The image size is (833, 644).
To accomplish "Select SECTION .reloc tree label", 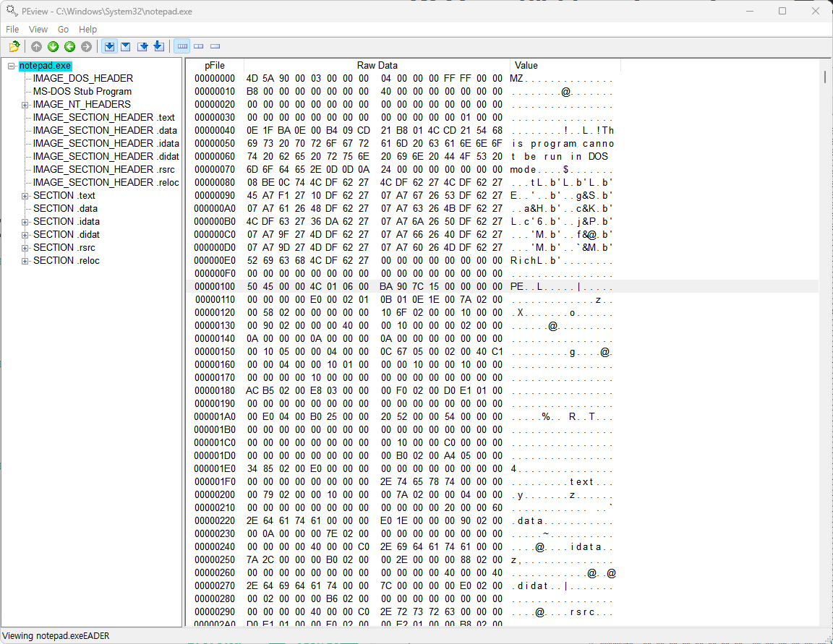I will [67, 261].
